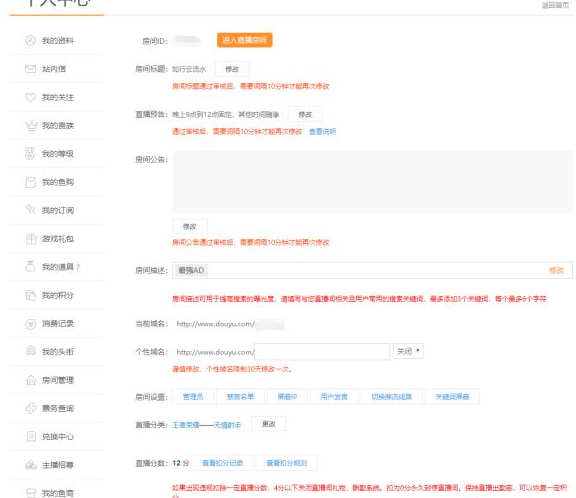Open the 查看说明 link

click(x=323, y=131)
